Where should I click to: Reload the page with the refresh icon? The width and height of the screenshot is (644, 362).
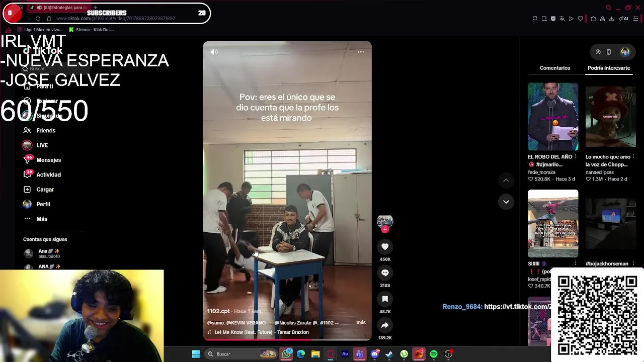[x=38, y=19]
